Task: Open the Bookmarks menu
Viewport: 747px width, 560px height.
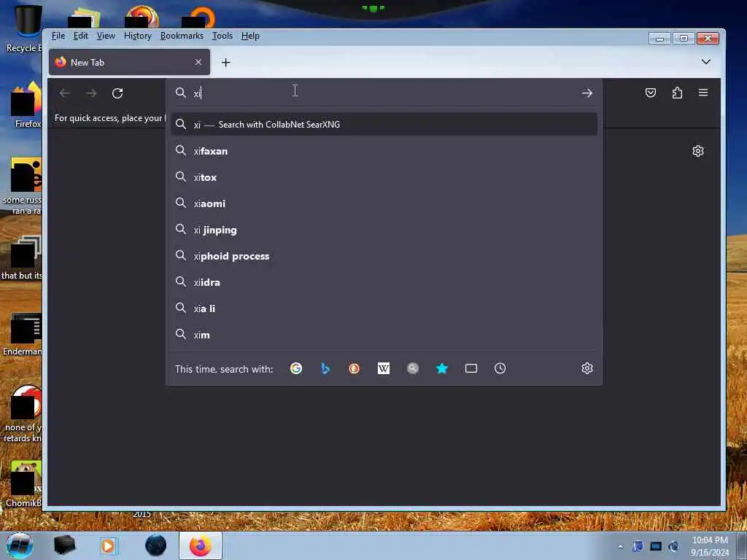Action: point(182,36)
